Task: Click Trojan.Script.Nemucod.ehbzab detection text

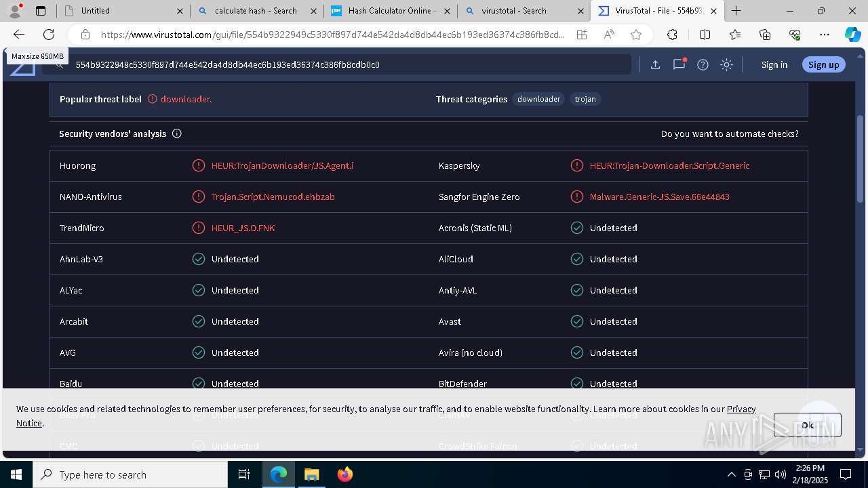Action: pyautogui.click(x=273, y=197)
